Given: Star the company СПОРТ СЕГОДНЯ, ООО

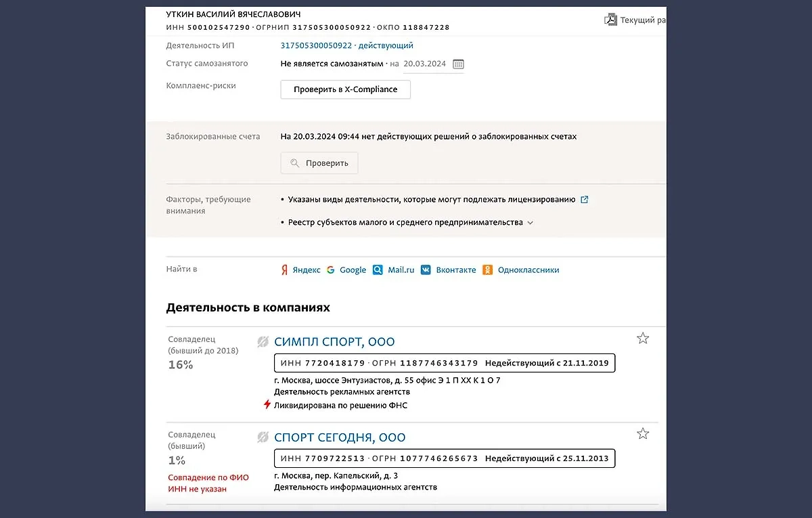Looking at the screenshot, I should point(642,433).
